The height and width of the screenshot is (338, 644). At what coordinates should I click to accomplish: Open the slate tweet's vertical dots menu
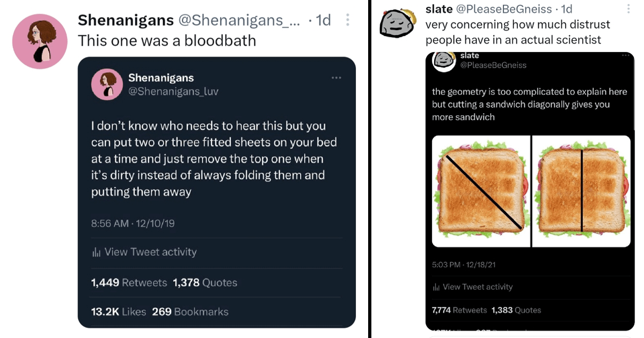628,9
